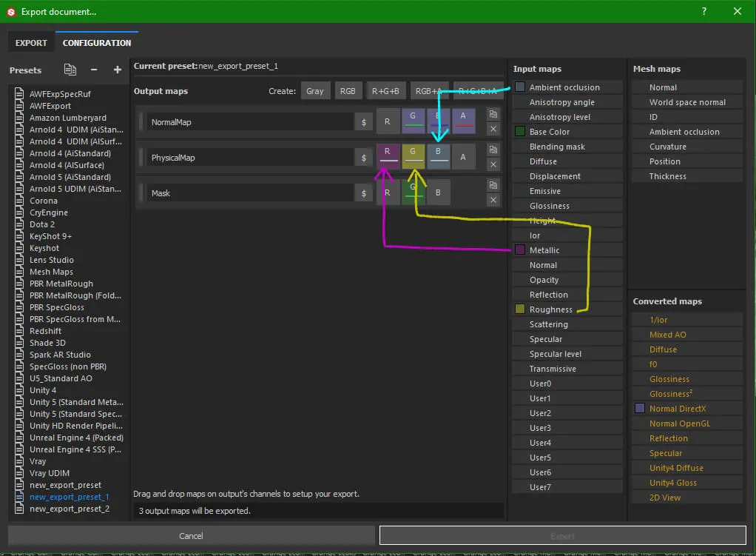The image size is (756, 556).
Task: Duplicate the NormalMap output map
Action: [493, 114]
